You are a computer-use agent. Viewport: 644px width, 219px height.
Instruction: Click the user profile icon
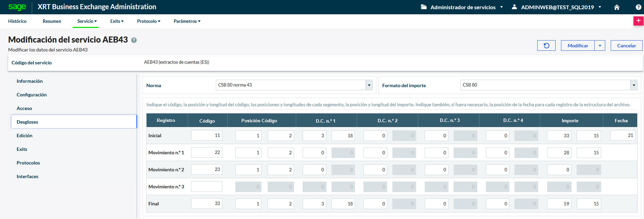click(514, 7)
